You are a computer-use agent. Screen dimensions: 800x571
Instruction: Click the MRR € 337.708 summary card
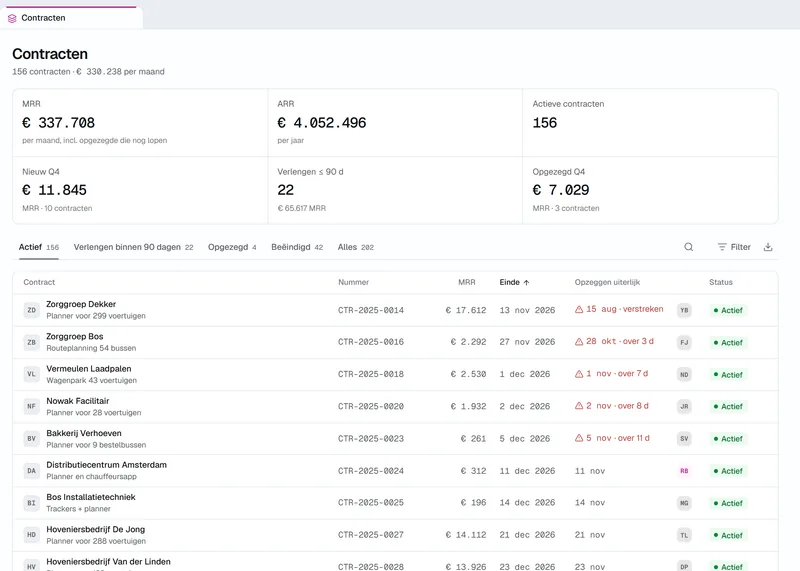coord(140,122)
